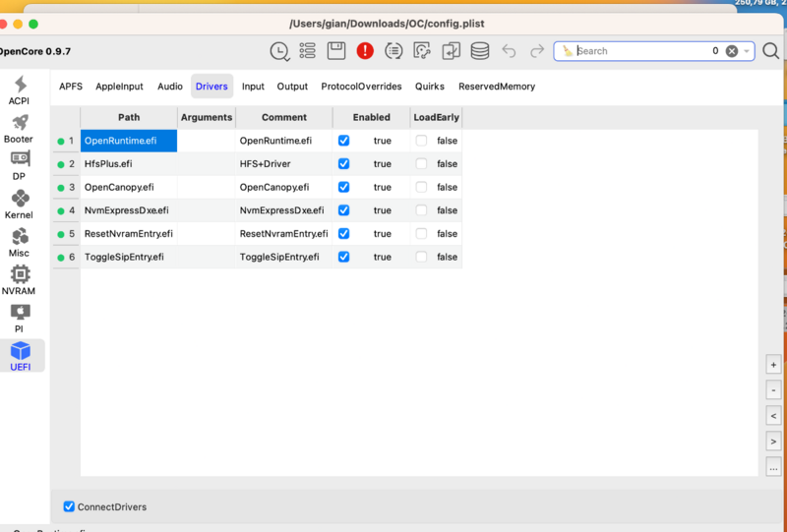Switch to the Output tab

coord(292,87)
